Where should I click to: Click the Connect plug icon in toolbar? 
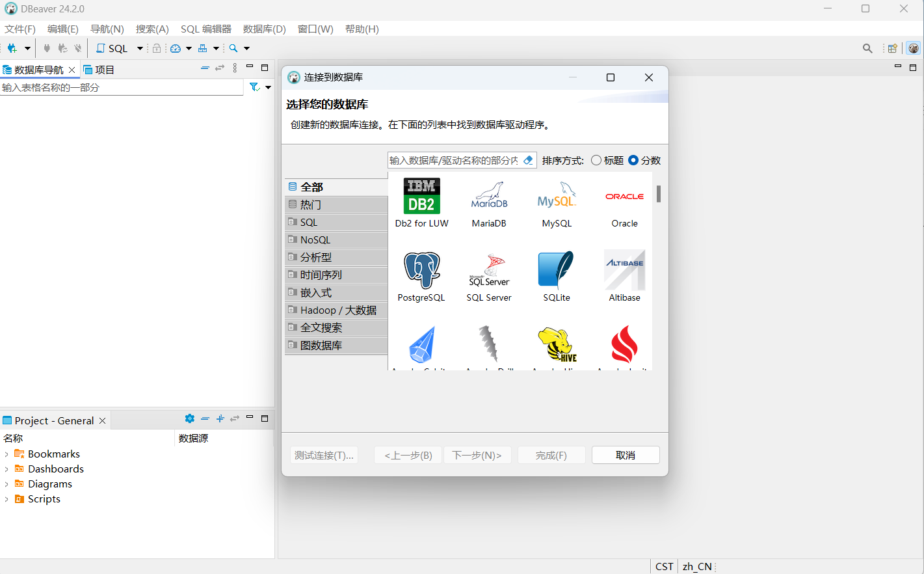47,48
